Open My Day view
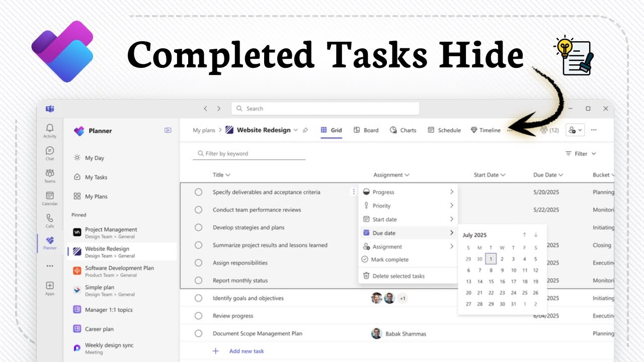Image resolution: width=644 pixels, height=362 pixels. click(89, 158)
